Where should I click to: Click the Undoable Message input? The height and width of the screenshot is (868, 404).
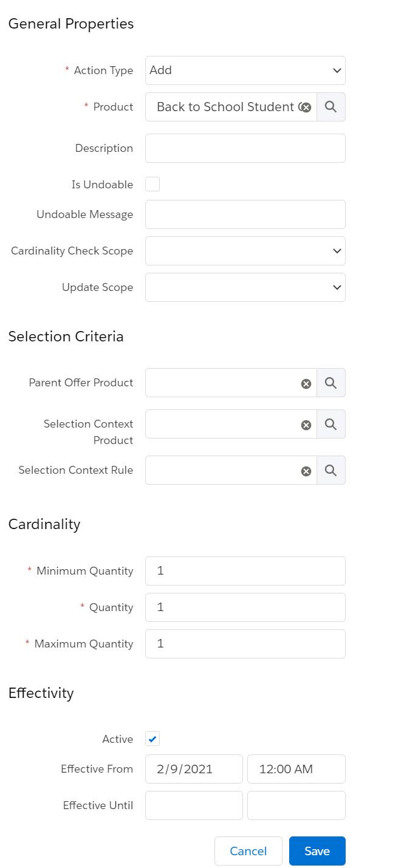pos(245,214)
